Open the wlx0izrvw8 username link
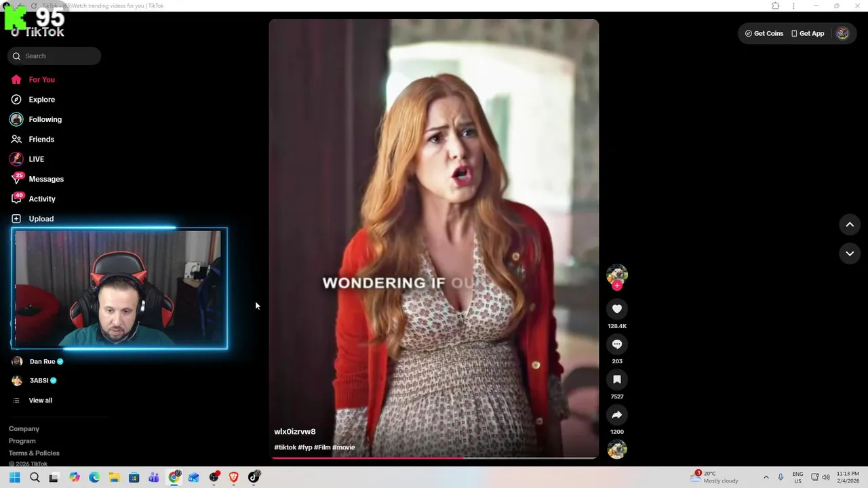This screenshot has width=868, height=488. (x=295, y=432)
